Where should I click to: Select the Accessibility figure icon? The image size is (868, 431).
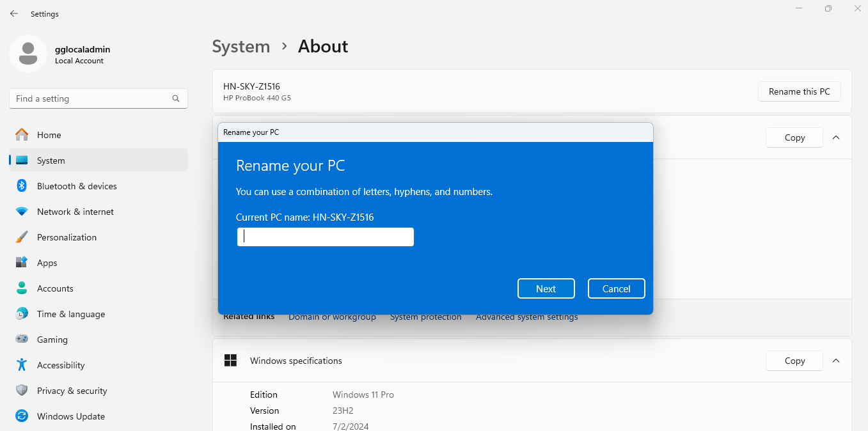[22, 365]
